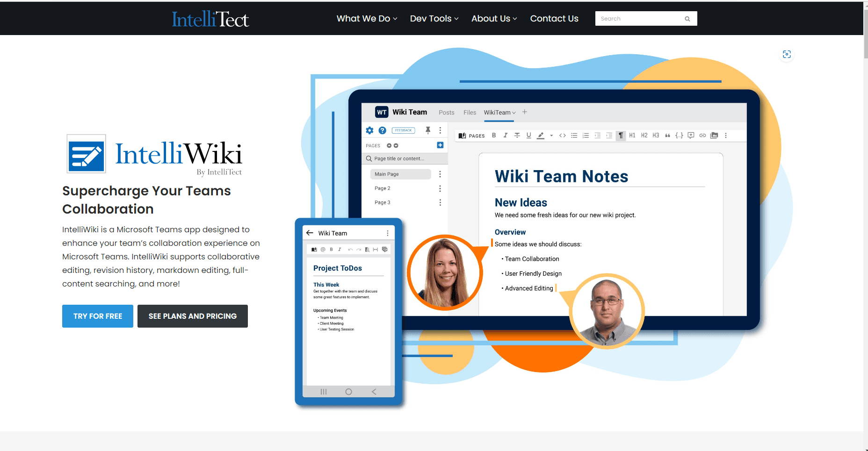Click the increase indent icon
Screen dimensions: 868x451
[609, 136]
